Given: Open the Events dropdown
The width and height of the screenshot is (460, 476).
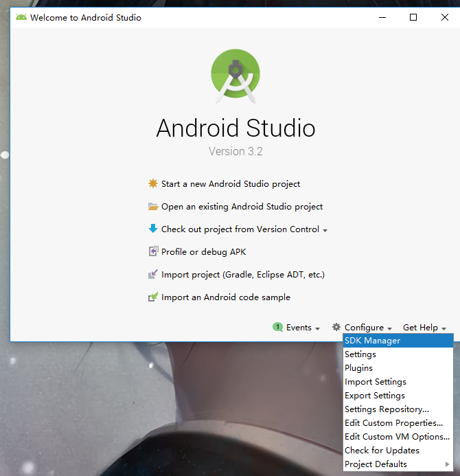Looking at the screenshot, I should (x=303, y=328).
